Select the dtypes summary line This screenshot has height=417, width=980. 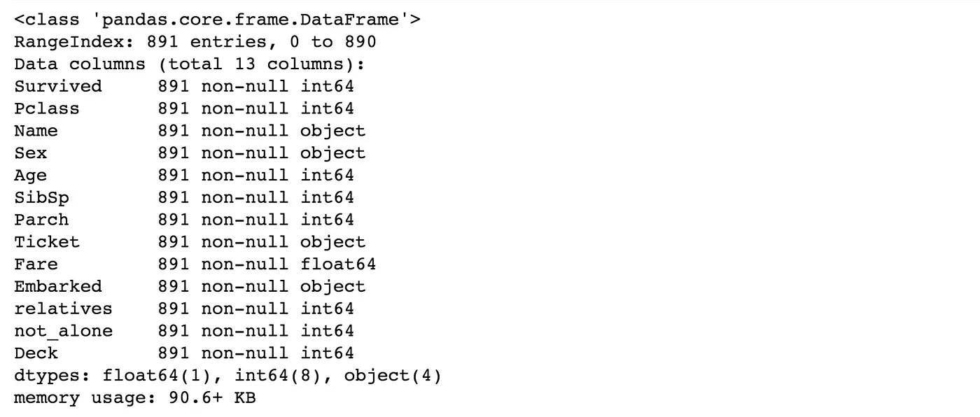[228, 376]
